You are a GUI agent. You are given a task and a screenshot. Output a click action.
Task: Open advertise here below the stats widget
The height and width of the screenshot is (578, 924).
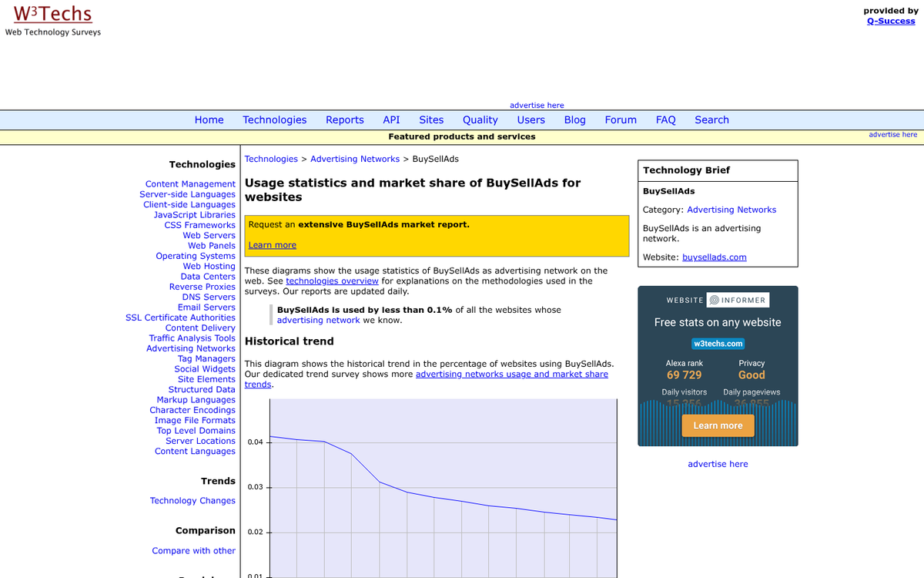tap(718, 463)
